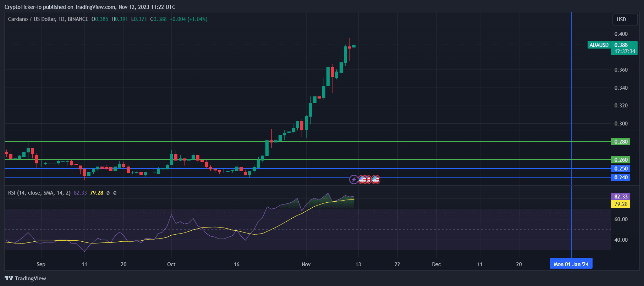Click the rightmost US flag economic event icon
The image size is (644, 286).
[376, 180]
